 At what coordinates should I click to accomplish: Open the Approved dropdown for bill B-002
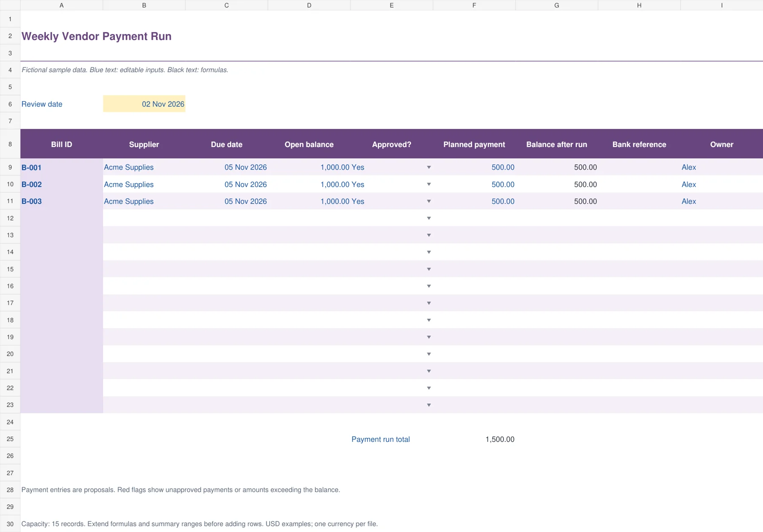point(429,184)
